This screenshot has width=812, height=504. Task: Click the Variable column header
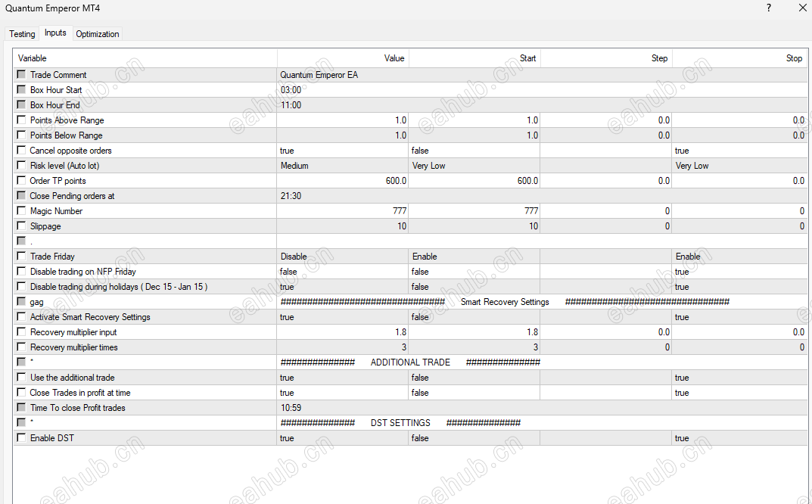tap(145, 58)
